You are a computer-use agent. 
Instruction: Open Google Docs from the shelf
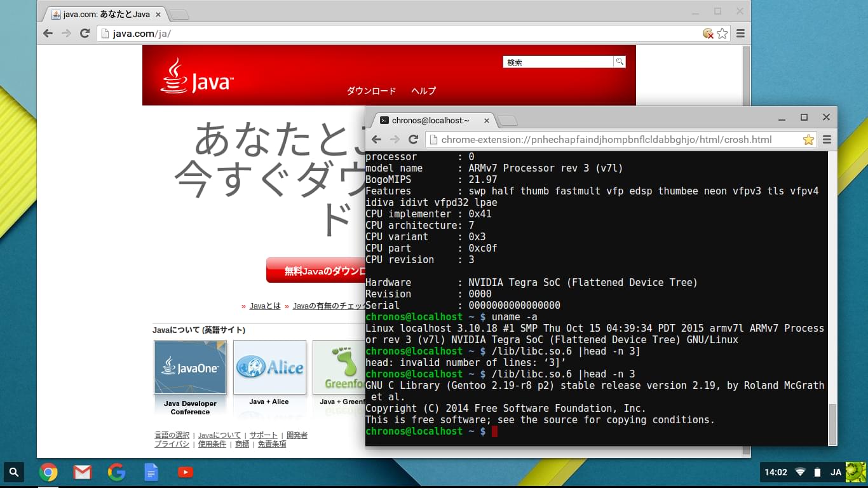(151, 472)
